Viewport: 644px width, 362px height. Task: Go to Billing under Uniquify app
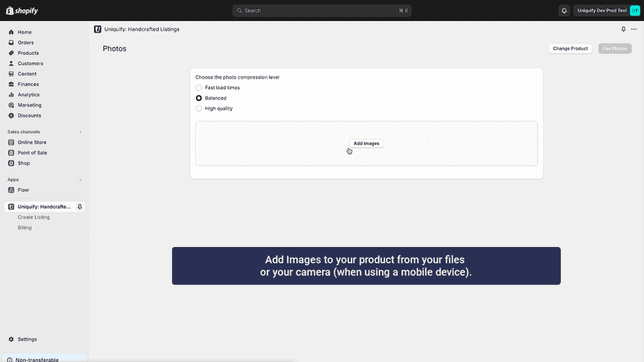point(25,228)
